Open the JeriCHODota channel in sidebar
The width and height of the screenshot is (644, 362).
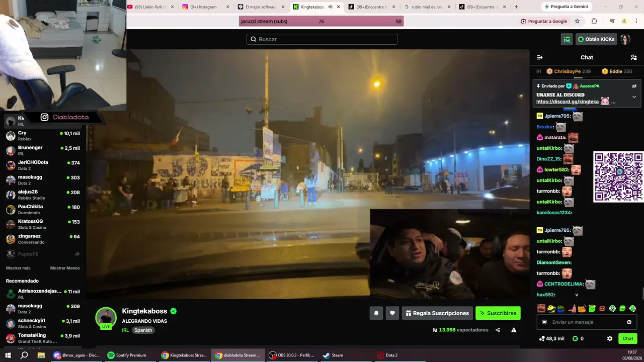click(x=43, y=165)
